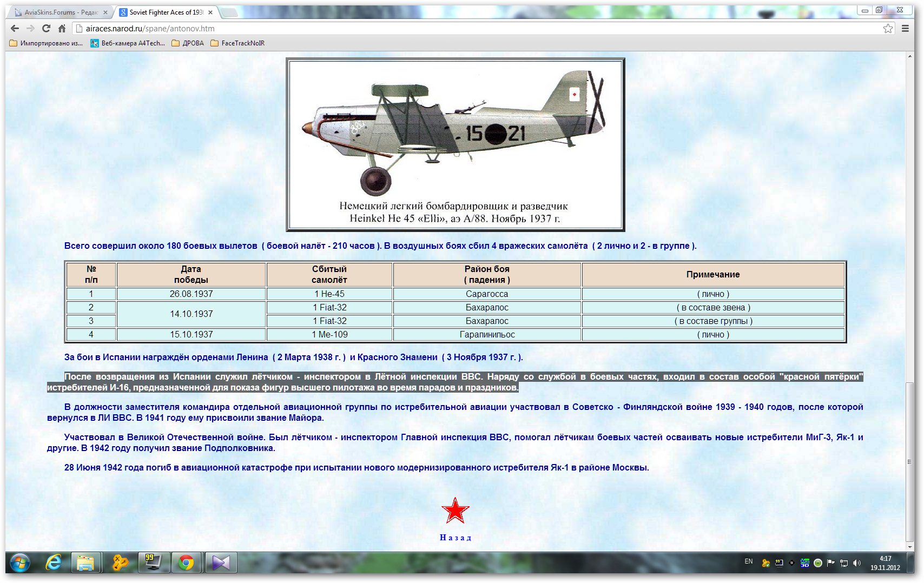Screen dimensions: 924x583
Task: Open the orange hexagon tools taskbar app
Action: (120, 563)
